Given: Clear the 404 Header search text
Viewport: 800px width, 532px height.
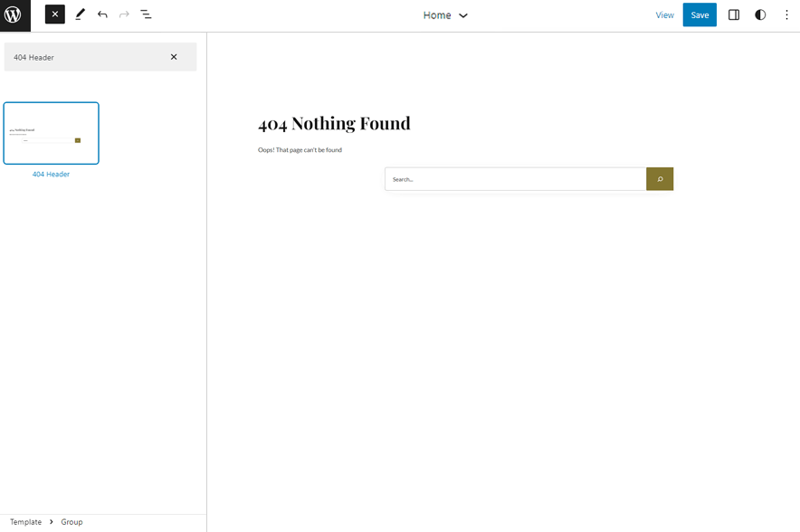Looking at the screenshot, I should (x=174, y=57).
